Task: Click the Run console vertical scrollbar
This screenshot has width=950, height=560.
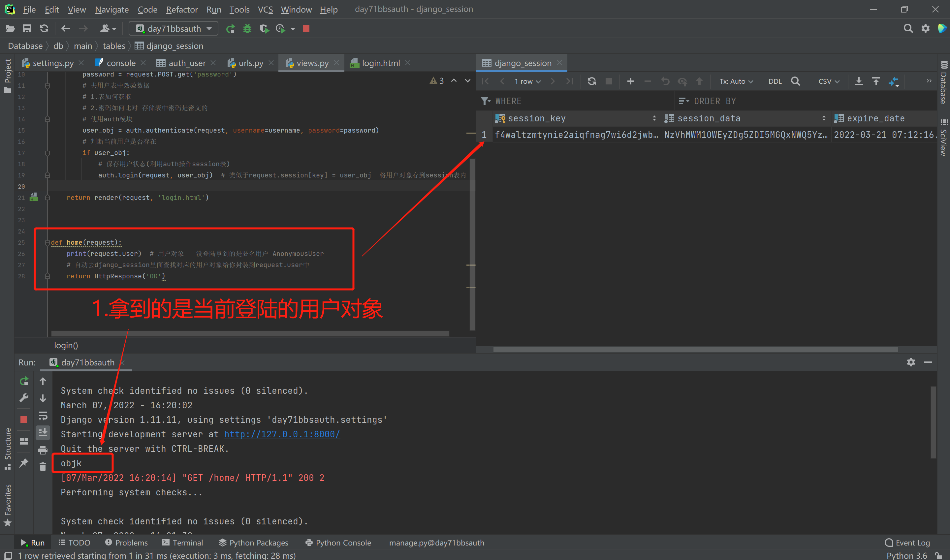Action: 933,422
